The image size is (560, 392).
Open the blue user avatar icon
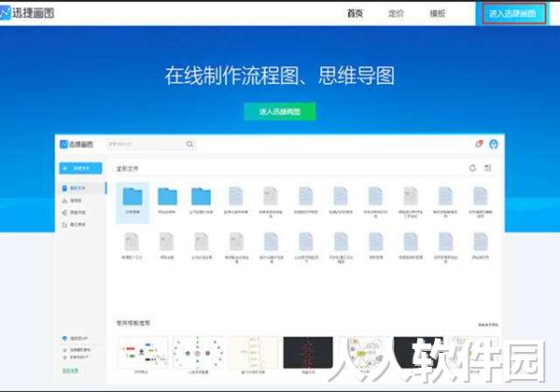point(494,144)
